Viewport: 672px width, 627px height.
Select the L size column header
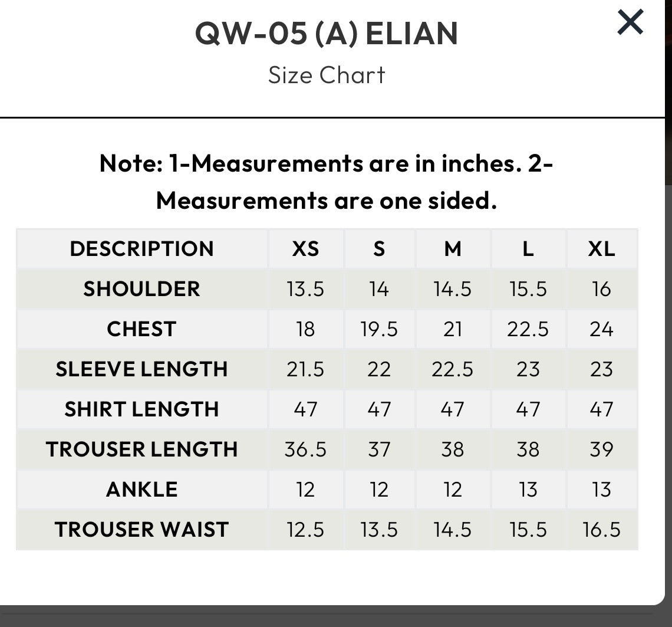point(528,249)
